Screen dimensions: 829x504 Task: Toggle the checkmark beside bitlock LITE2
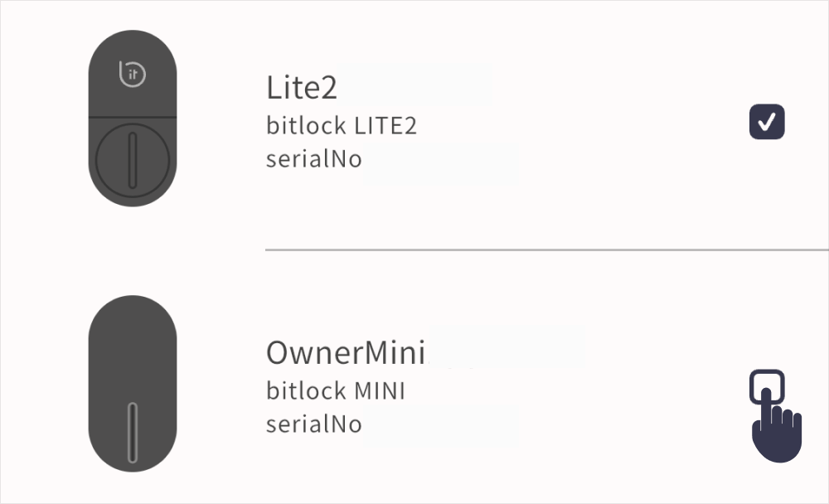[766, 122]
